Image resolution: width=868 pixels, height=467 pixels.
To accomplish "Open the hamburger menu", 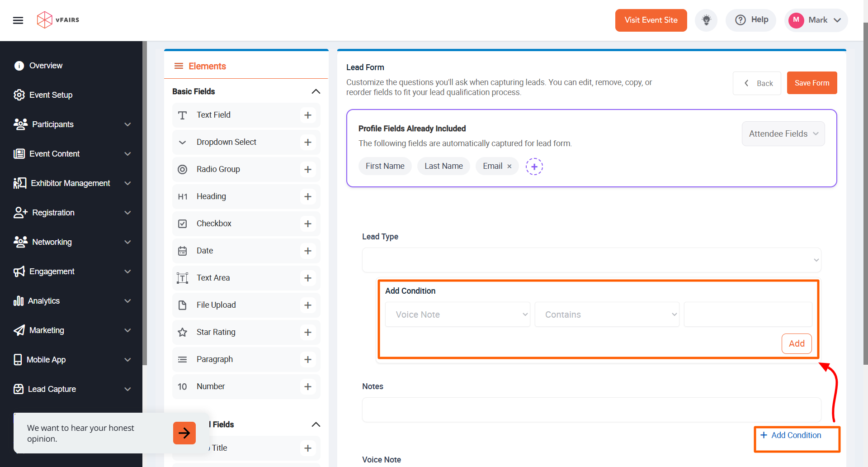I will pyautogui.click(x=18, y=20).
